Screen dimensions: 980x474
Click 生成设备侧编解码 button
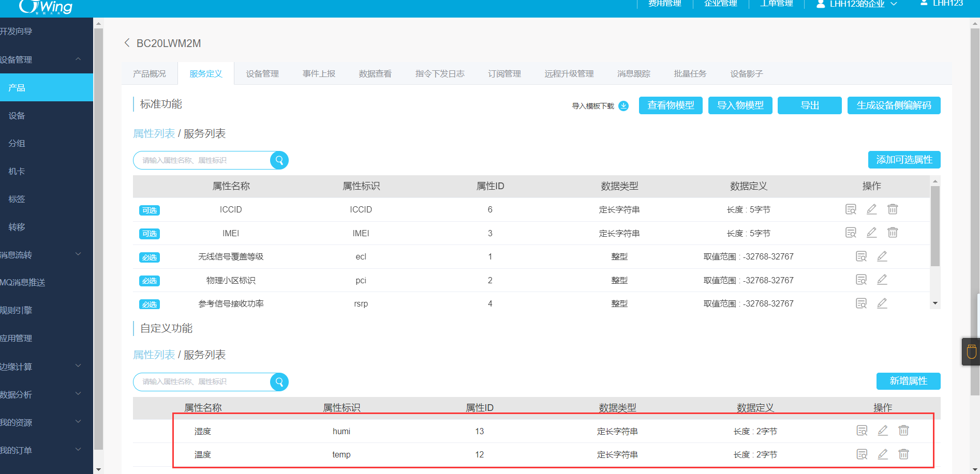point(894,105)
